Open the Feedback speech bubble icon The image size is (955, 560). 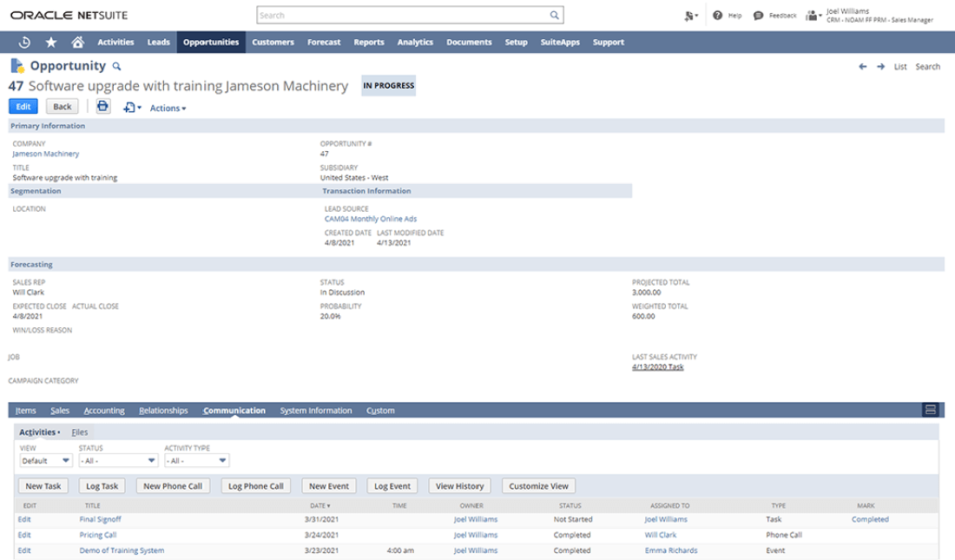click(x=758, y=16)
